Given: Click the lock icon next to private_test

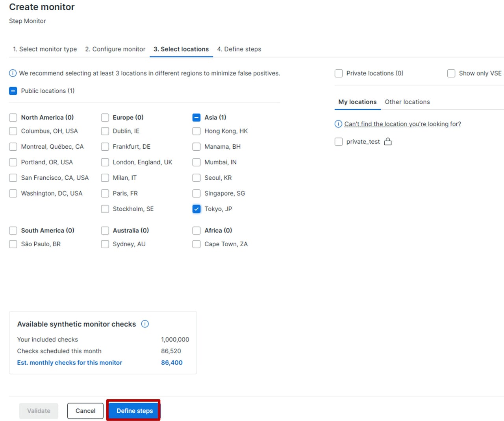Looking at the screenshot, I should [x=388, y=142].
